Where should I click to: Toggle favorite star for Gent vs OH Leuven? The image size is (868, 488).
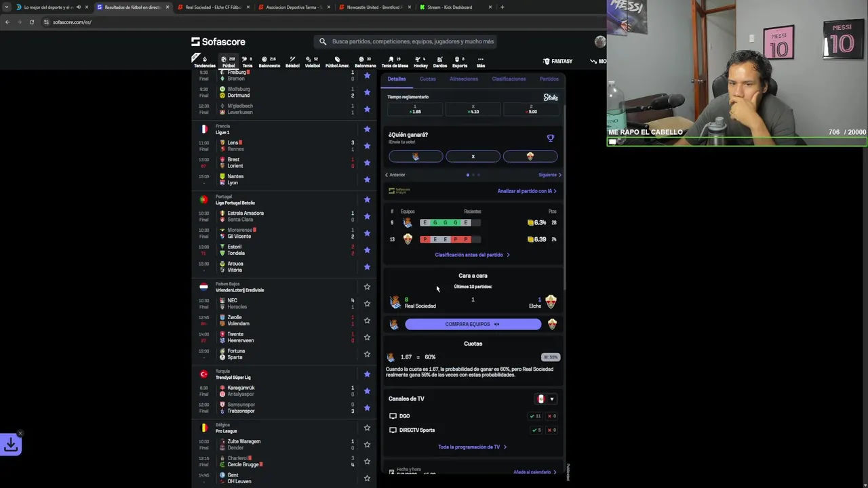point(367,478)
